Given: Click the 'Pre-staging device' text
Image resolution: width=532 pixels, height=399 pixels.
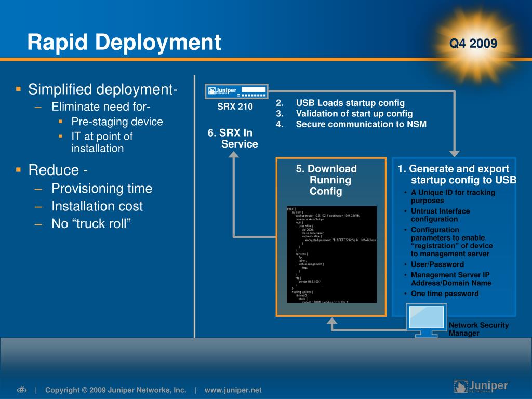Looking at the screenshot, I should tap(117, 122).
